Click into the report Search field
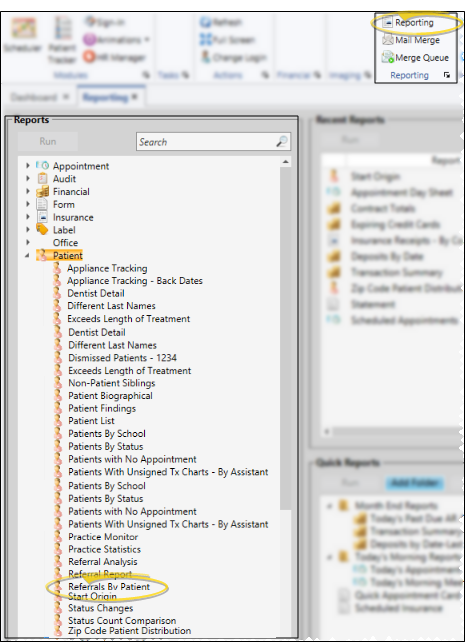 205,142
